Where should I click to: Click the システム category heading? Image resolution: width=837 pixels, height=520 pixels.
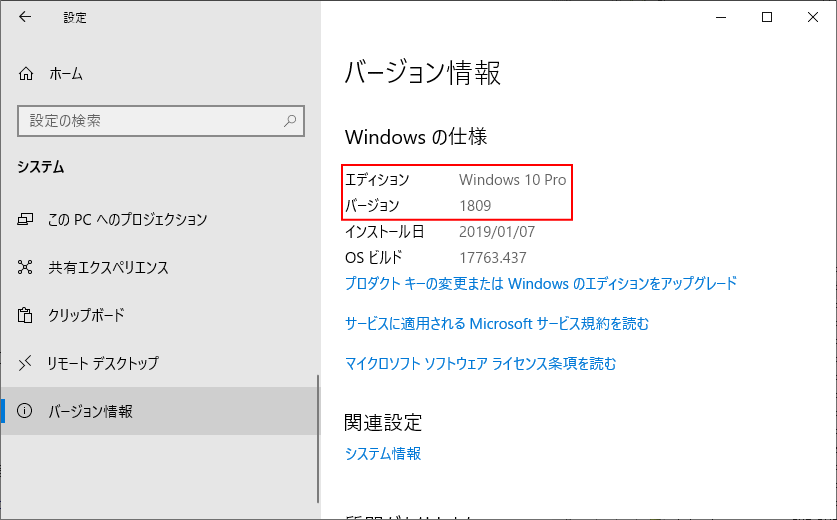(x=41, y=167)
